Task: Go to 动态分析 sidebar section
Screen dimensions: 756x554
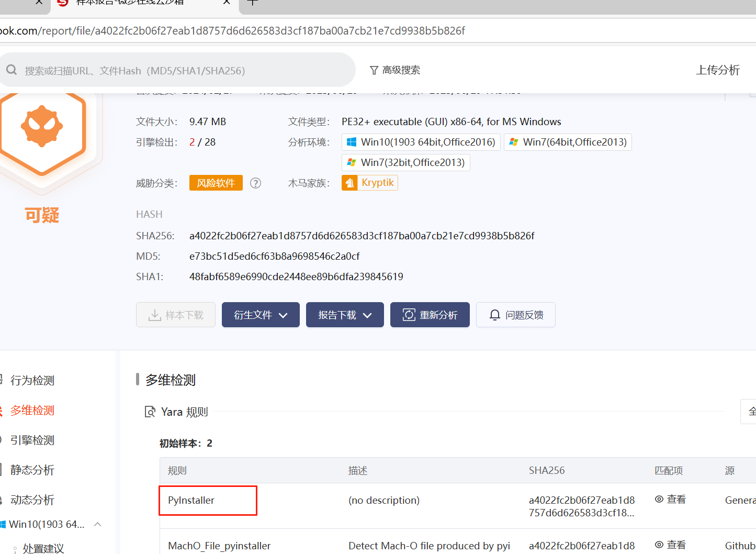Action: tap(32, 500)
